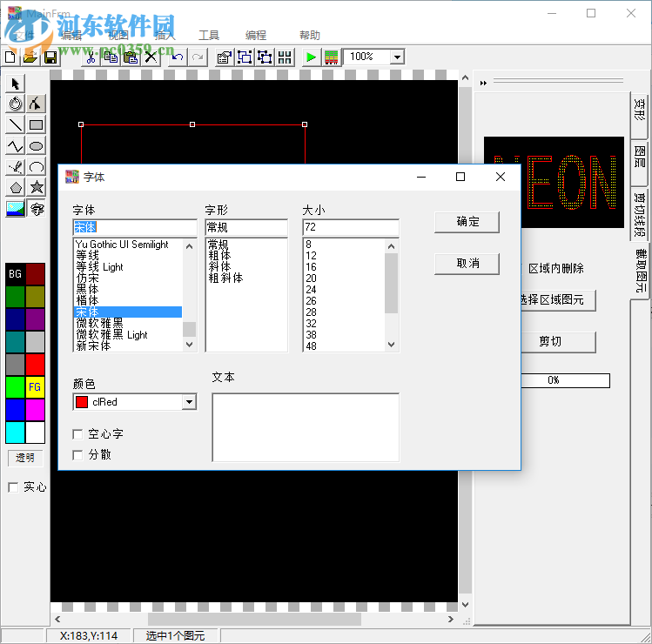652x644 pixels.
Task: Open the 编程 menu
Action: click(x=256, y=36)
